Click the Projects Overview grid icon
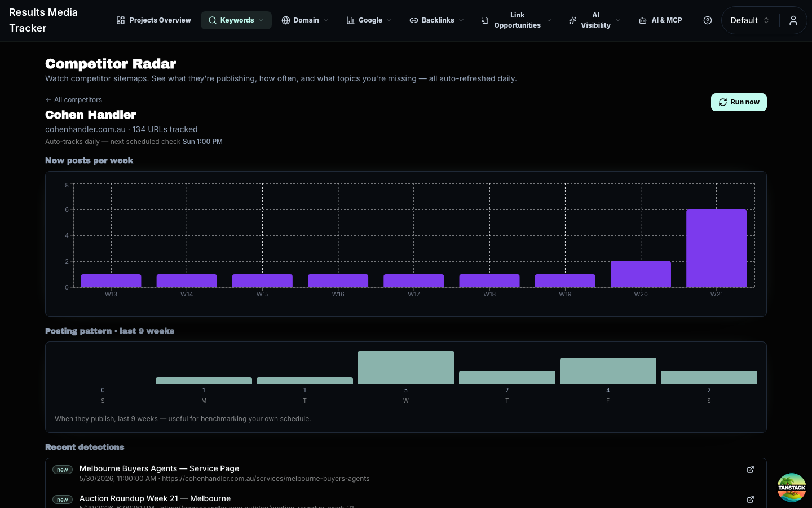Screen dimensions: 812x508 click(121, 20)
